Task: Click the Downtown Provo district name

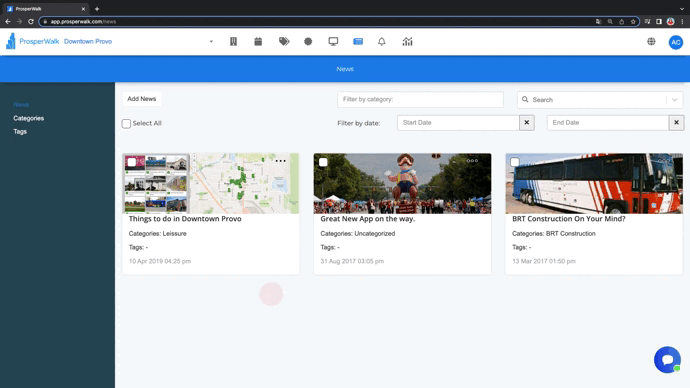Action: 88,41
